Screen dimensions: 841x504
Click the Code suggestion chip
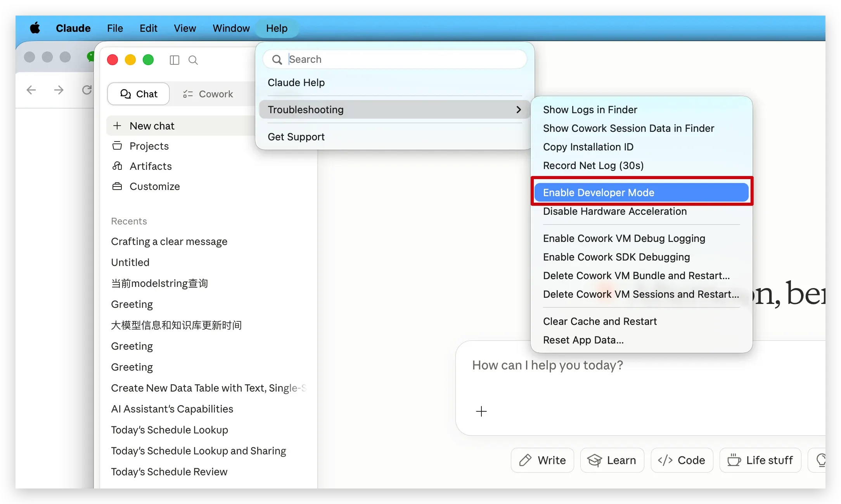(x=682, y=460)
